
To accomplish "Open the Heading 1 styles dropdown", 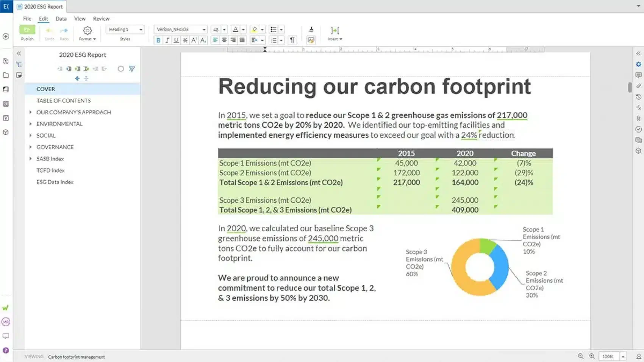I will point(125,30).
